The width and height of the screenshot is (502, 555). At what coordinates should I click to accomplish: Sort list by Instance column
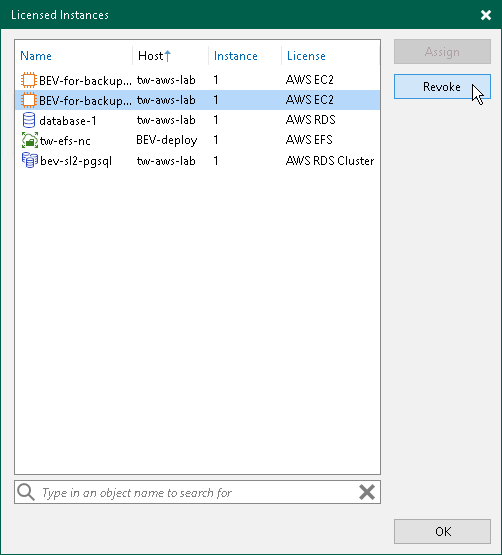pos(235,56)
